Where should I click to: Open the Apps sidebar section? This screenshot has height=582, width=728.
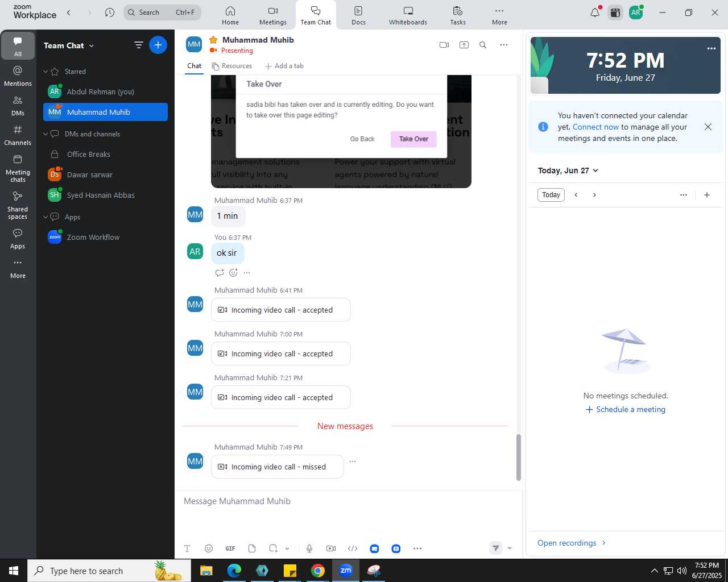point(18,239)
